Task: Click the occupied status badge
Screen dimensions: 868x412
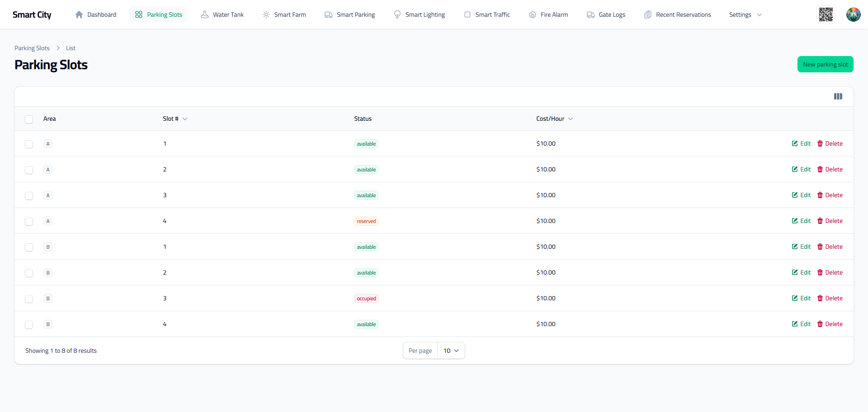Action: [366, 298]
